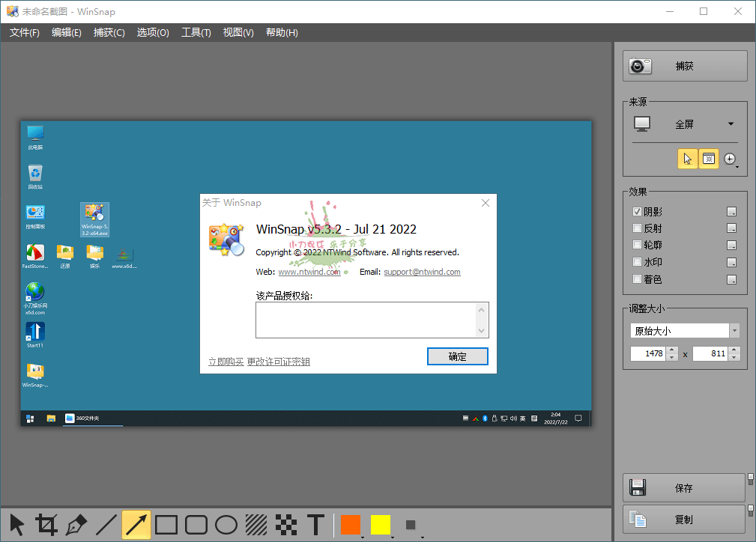Enable the 反射 reflection effect
Screen dimensions: 756x542
pyautogui.click(x=638, y=228)
